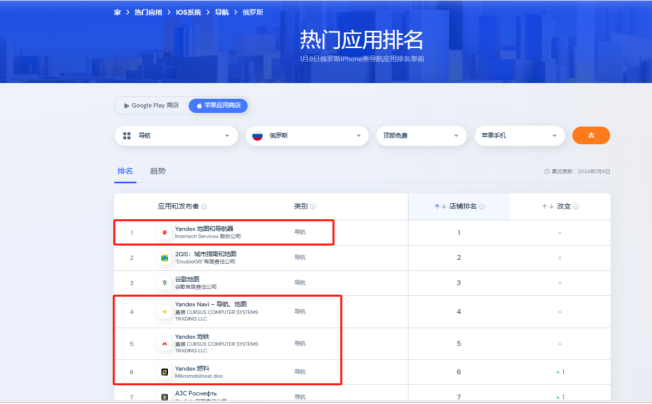Go to 家 in the breadcrumb
The height and width of the screenshot is (404, 652).
(117, 12)
